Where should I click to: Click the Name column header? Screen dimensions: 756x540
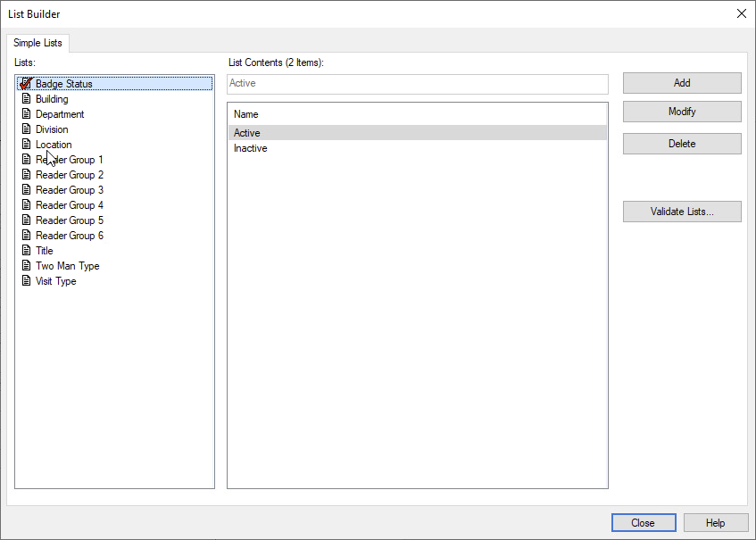click(x=246, y=114)
